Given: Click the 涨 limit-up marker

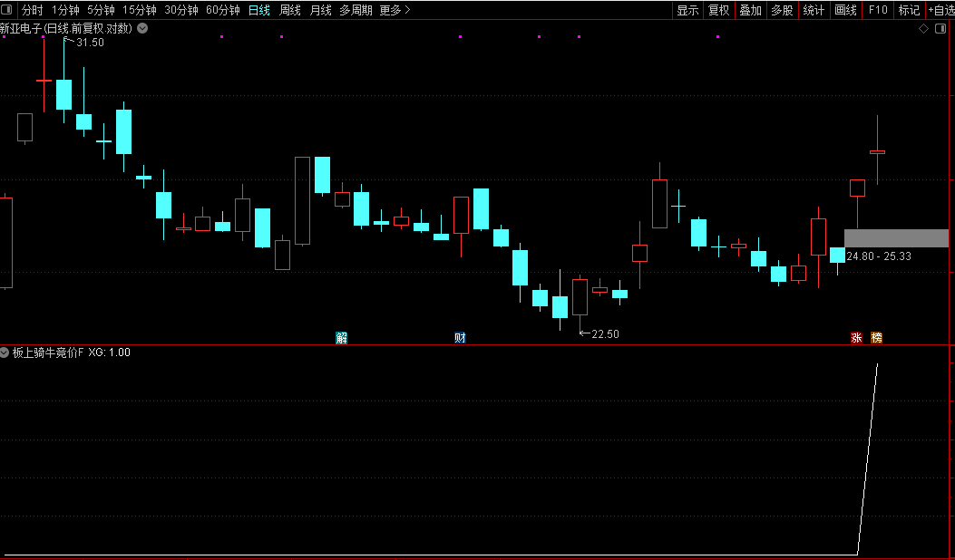Looking at the screenshot, I should [x=856, y=338].
